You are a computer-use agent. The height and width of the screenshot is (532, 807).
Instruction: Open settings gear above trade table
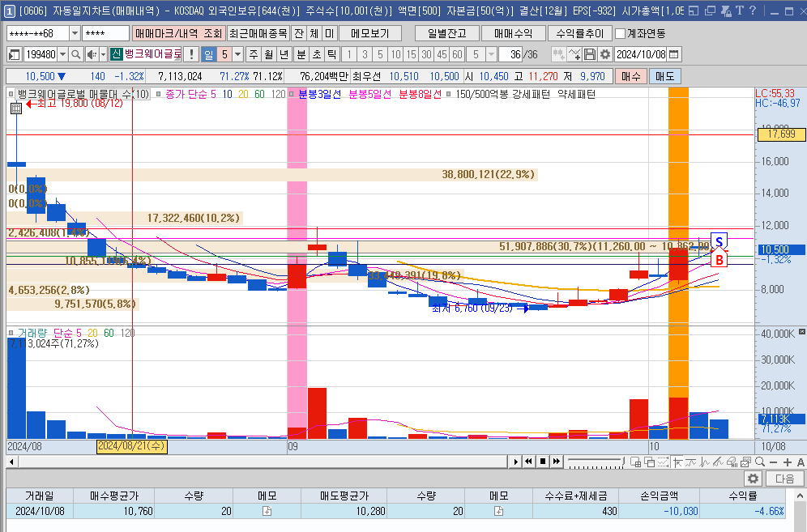pyautogui.click(x=753, y=479)
